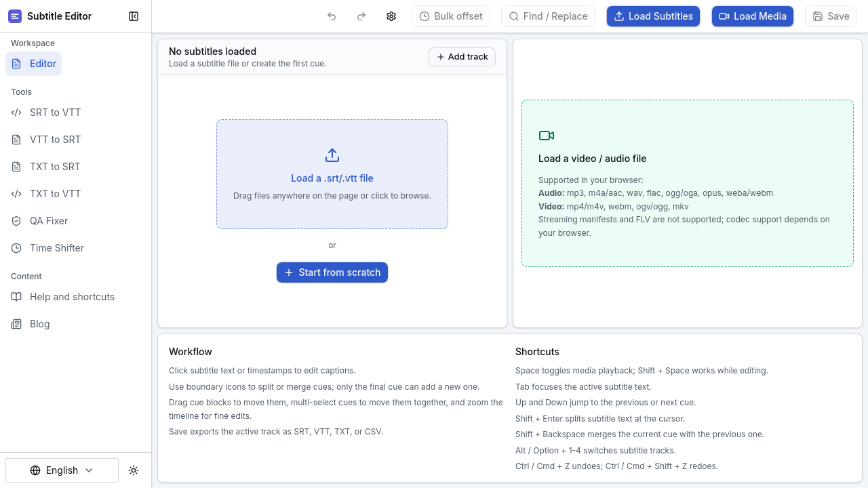This screenshot has height=488, width=868.
Task: Start from scratch button
Action: tap(332, 272)
